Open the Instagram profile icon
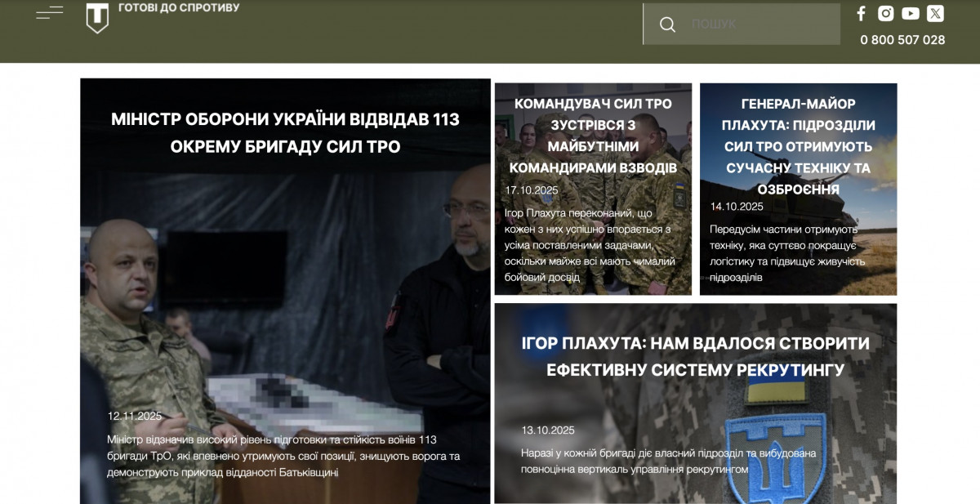The width and height of the screenshot is (980, 504). (x=885, y=13)
